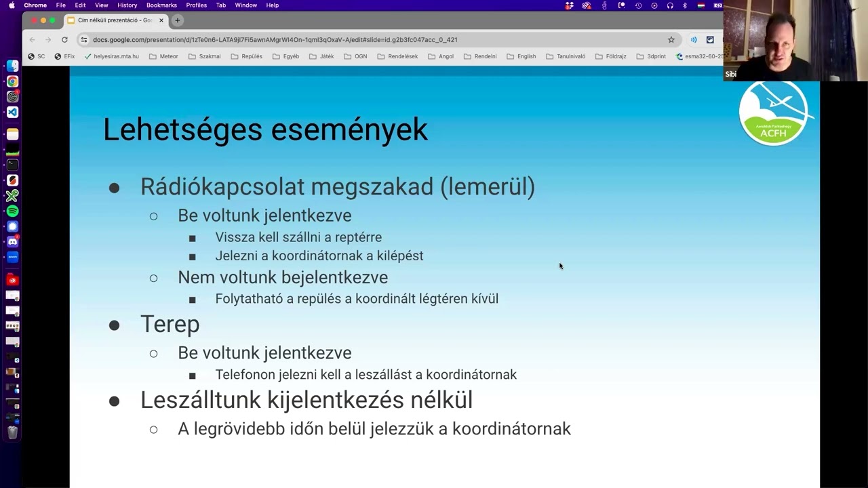Open Visual Studio Code in the Dock
The width and height of the screenshot is (868, 488).
12,112
